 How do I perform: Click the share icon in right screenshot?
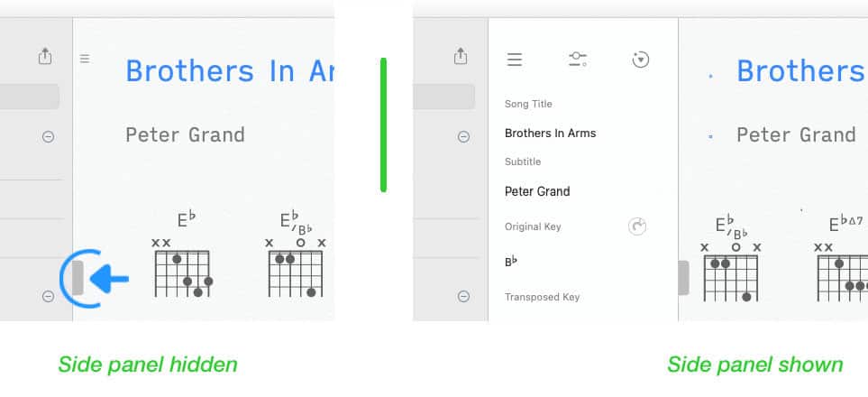461,56
